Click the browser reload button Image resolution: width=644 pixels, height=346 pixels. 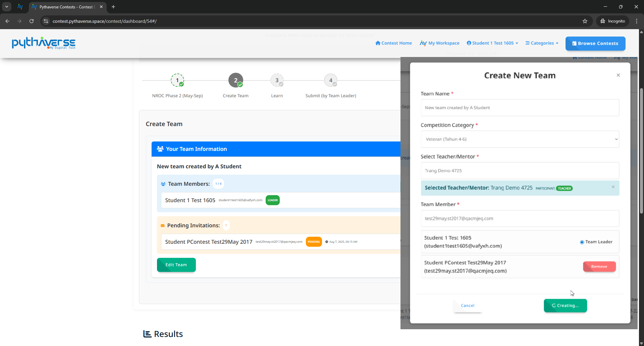[x=32, y=21]
